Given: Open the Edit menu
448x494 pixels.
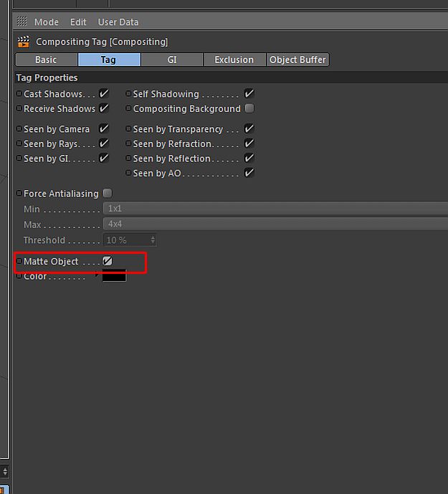Looking at the screenshot, I should pyautogui.click(x=78, y=22).
